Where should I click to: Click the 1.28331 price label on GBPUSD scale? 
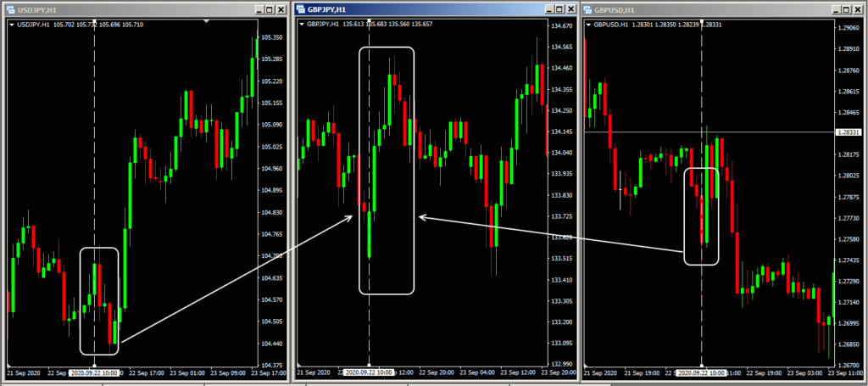pos(849,132)
